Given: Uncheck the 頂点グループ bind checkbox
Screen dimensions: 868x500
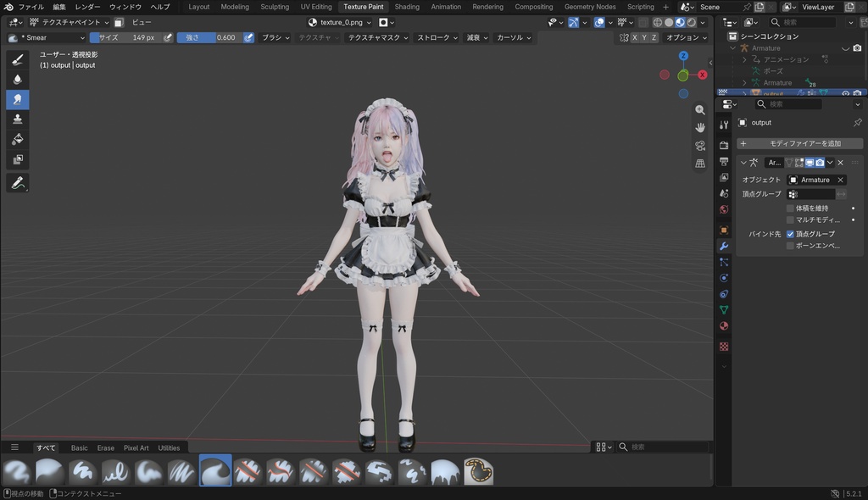Looking at the screenshot, I should (x=790, y=234).
